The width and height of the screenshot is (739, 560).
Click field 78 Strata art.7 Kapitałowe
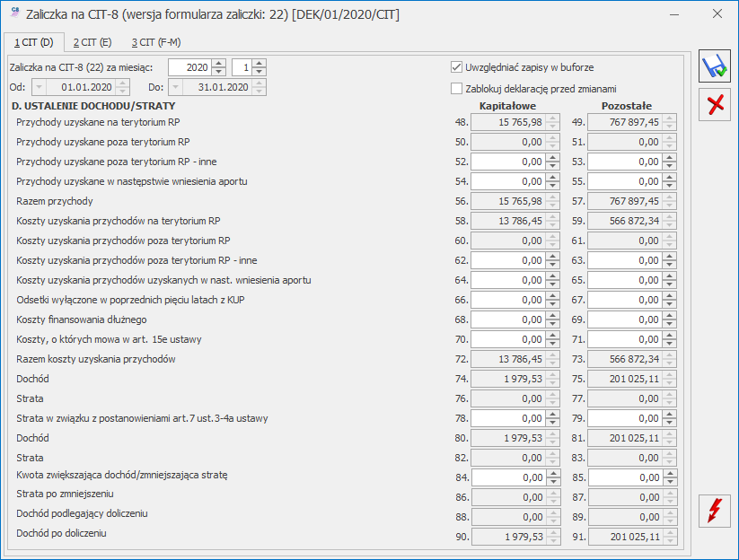click(x=508, y=418)
